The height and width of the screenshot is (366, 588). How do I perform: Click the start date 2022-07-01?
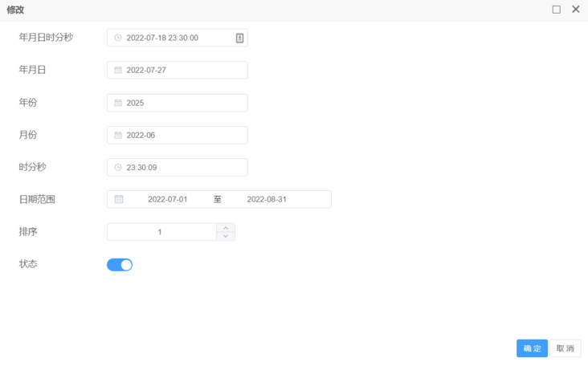[167, 199]
